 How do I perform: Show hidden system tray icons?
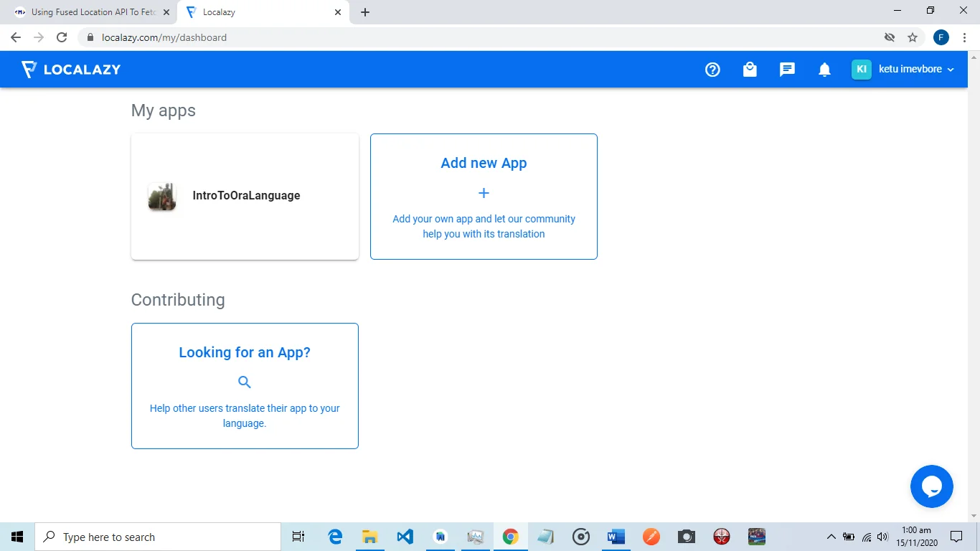pos(831,537)
